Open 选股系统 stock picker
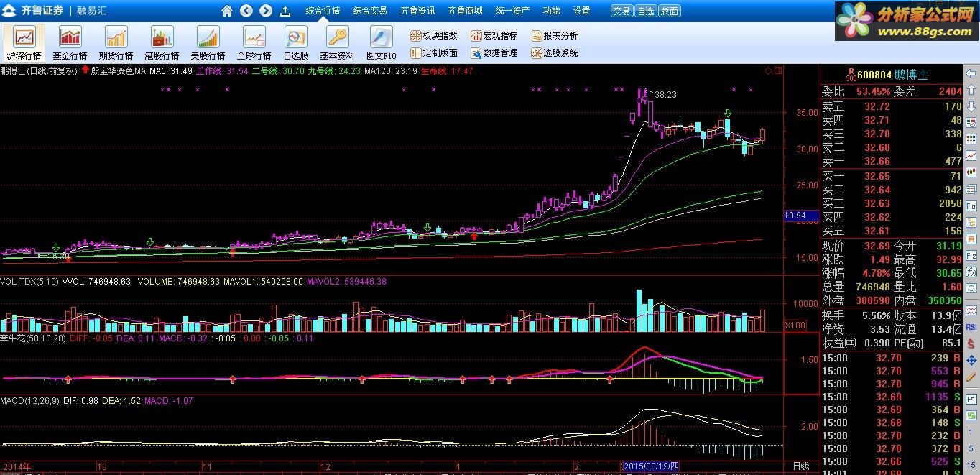Screen dimensions: 980x475 [555, 52]
